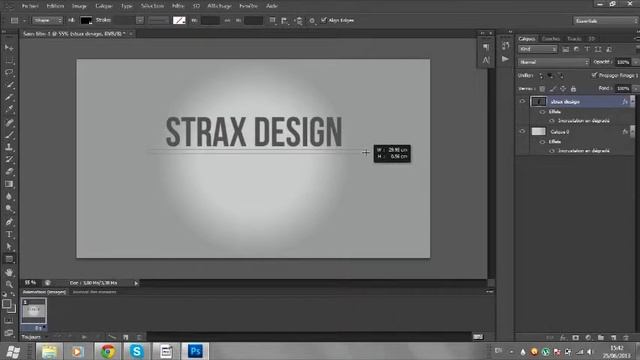The image size is (640, 360).
Task: Open shape settings gear in options bar
Action: click(312, 20)
